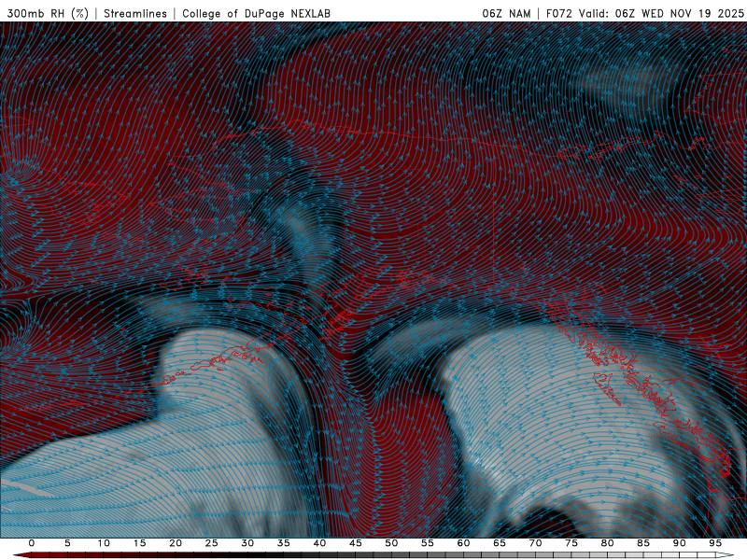Click the 'Streamlines' label in header
Viewport: 747px width, 560px height.
point(135,13)
